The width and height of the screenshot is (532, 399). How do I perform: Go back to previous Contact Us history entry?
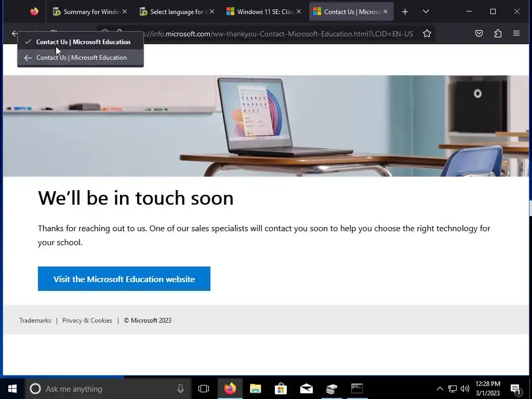point(81,58)
